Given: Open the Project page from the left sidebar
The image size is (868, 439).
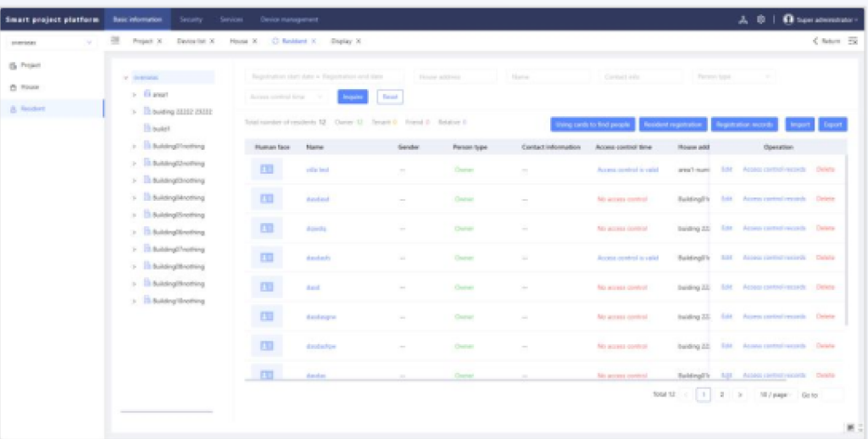Looking at the screenshot, I should 29,65.
